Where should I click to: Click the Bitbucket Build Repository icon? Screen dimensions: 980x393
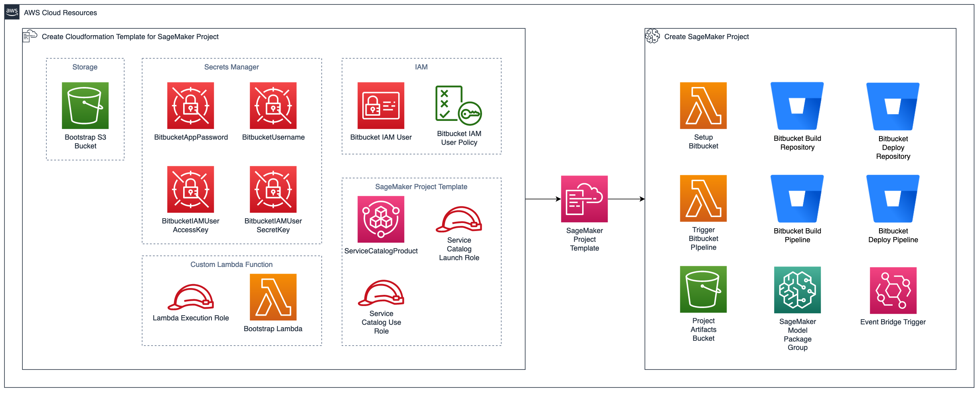click(x=797, y=106)
